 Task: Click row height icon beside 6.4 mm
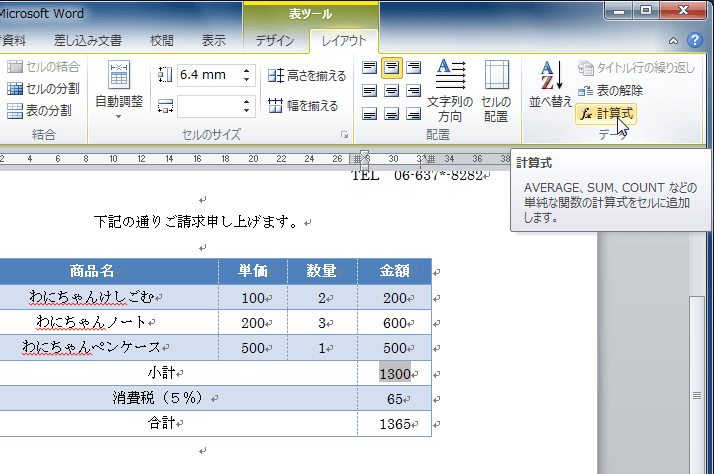click(x=165, y=75)
